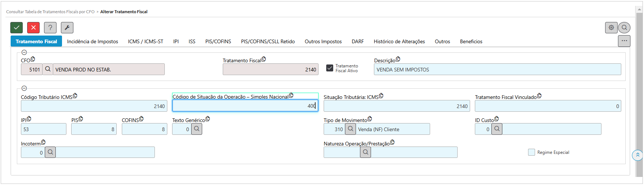Click Tipo de Movimento lookup magnifier
This screenshot has width=644, height=185.
pos(350,129)
